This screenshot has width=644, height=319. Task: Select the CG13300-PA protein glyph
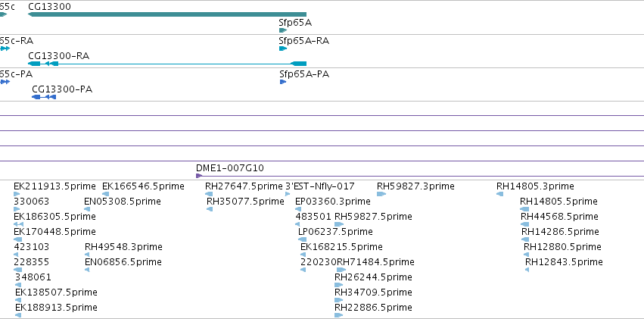[44, 97]
